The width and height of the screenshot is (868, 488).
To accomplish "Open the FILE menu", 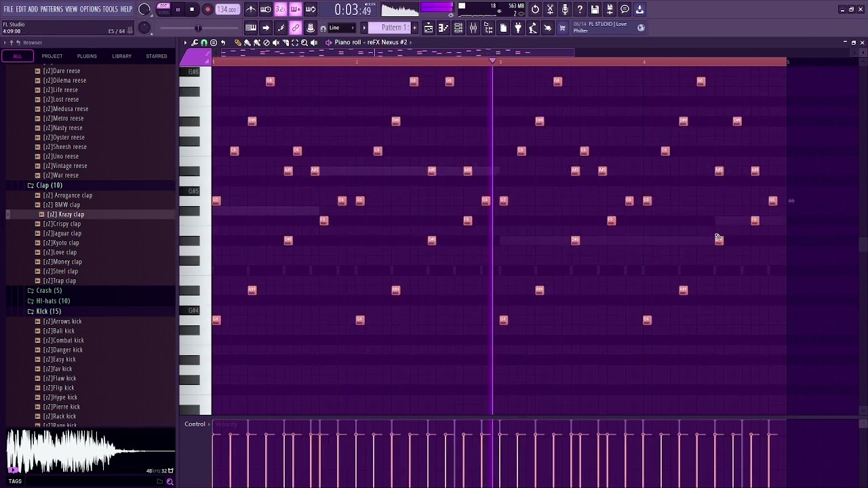I will click(x=8, y=9).
